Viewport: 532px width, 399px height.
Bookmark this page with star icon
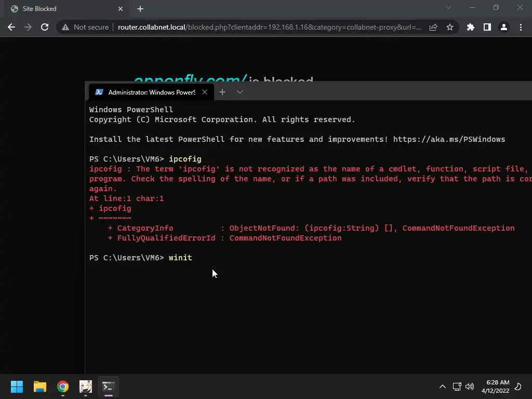450,27
